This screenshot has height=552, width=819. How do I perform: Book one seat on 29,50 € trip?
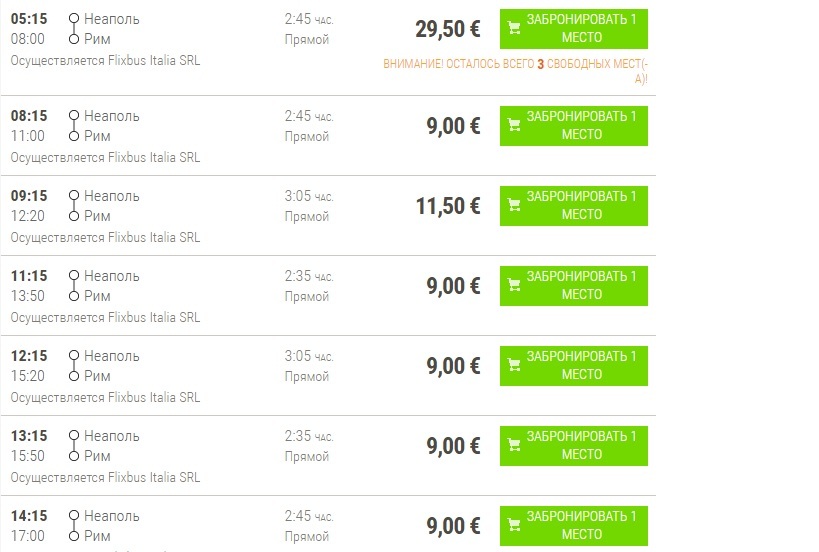click(x=574, y=29)
